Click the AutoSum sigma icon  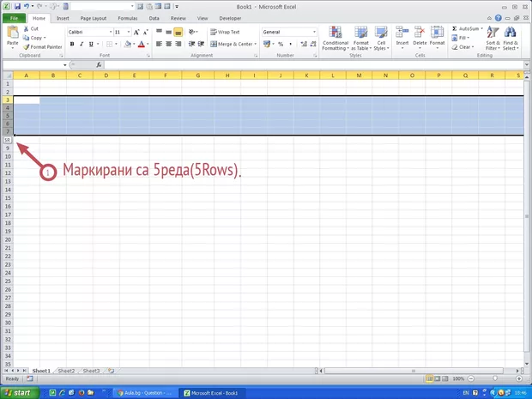(x=454, y=28)
